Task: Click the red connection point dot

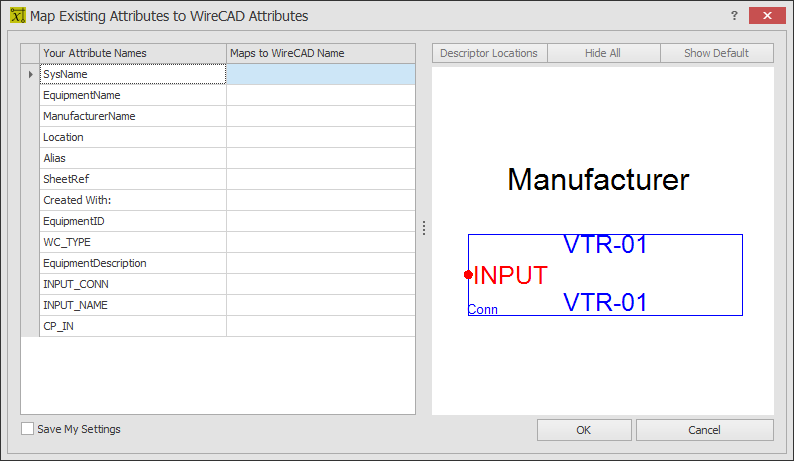Action: click(x=468, y=275)
